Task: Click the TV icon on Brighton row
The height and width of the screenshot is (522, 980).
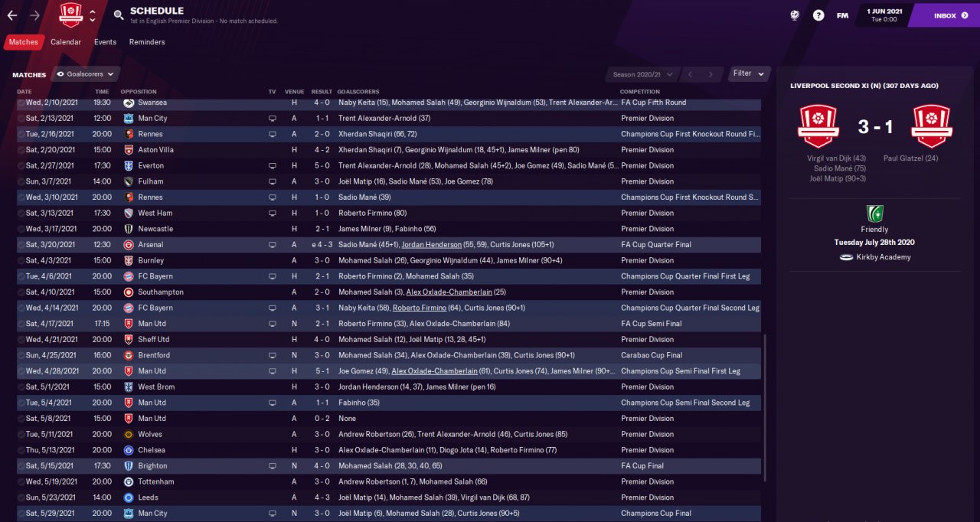Action: coord(272,466)
